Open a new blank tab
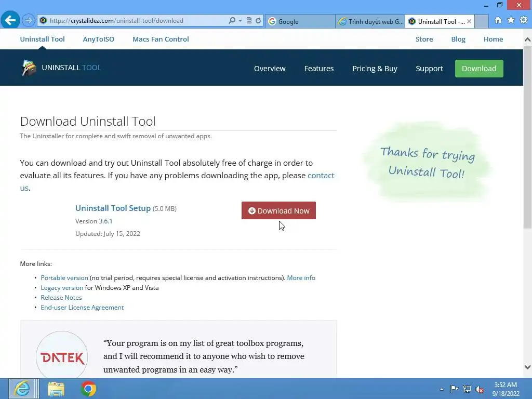The height and width of the screenshot is (399, 532). 482,21
